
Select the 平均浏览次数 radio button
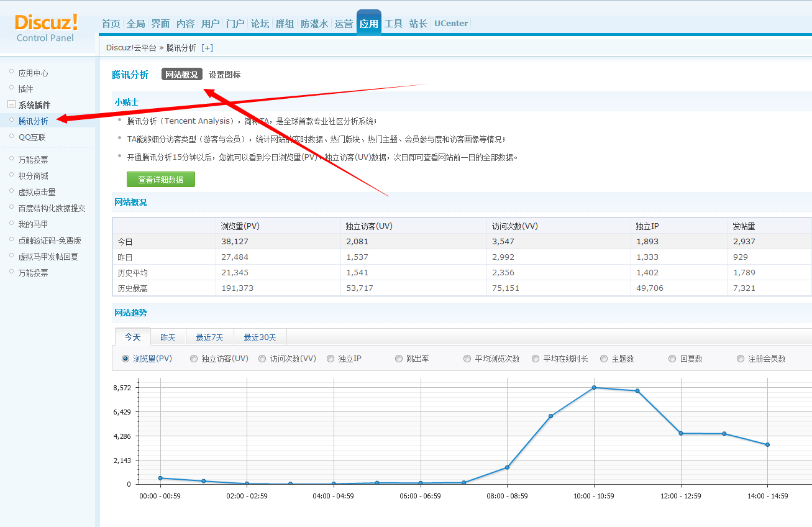click(467, 359)
